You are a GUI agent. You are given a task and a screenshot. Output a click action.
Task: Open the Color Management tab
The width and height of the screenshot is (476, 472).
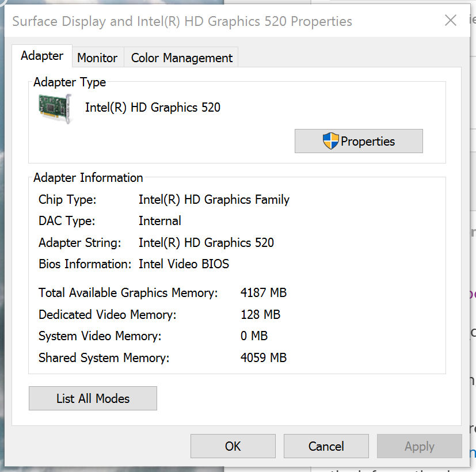coord(181,58)
